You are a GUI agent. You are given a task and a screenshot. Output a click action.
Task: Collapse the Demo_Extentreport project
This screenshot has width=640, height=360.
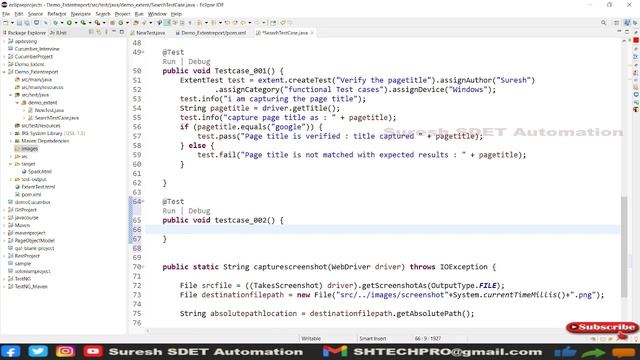[4, 72]
